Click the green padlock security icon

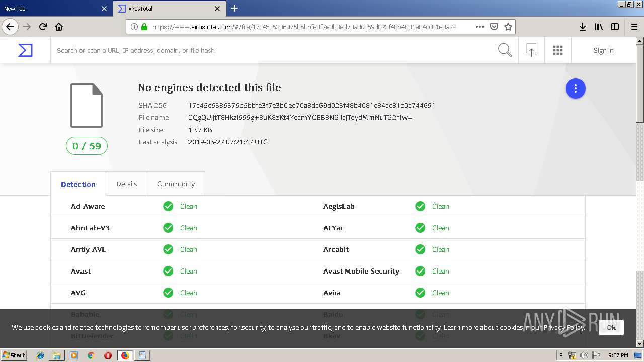pyautogui.click(x=144, y=27)
